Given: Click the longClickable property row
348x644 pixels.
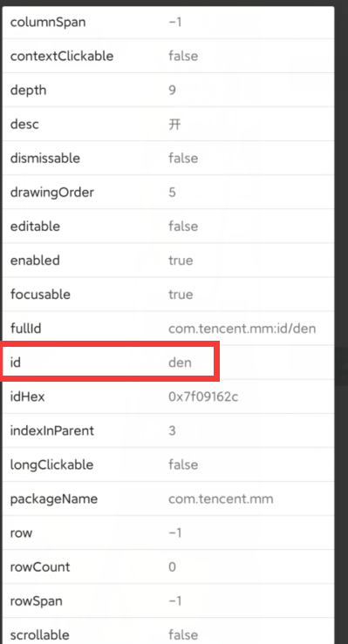Looking at the screenshot, I should click(168, 465).
